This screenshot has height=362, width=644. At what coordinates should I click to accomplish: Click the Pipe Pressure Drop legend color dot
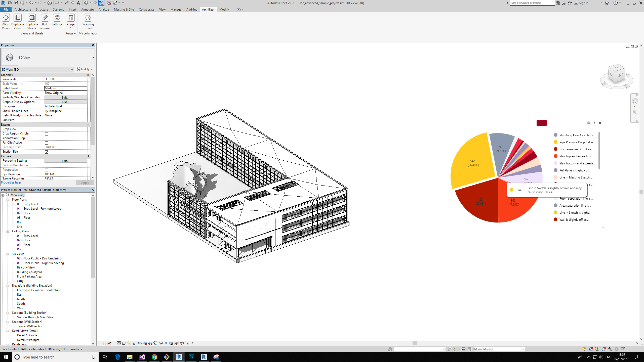point(555,142)
